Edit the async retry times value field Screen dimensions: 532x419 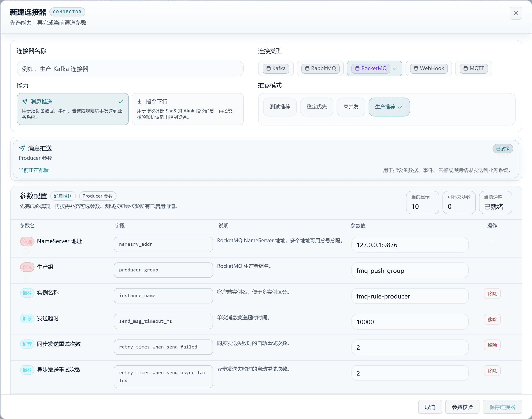pos(410,373)
